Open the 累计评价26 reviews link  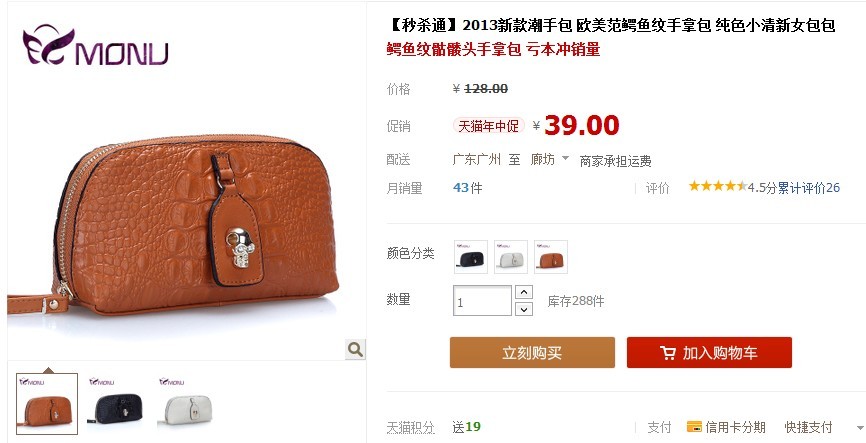click(x=809, y=188)
